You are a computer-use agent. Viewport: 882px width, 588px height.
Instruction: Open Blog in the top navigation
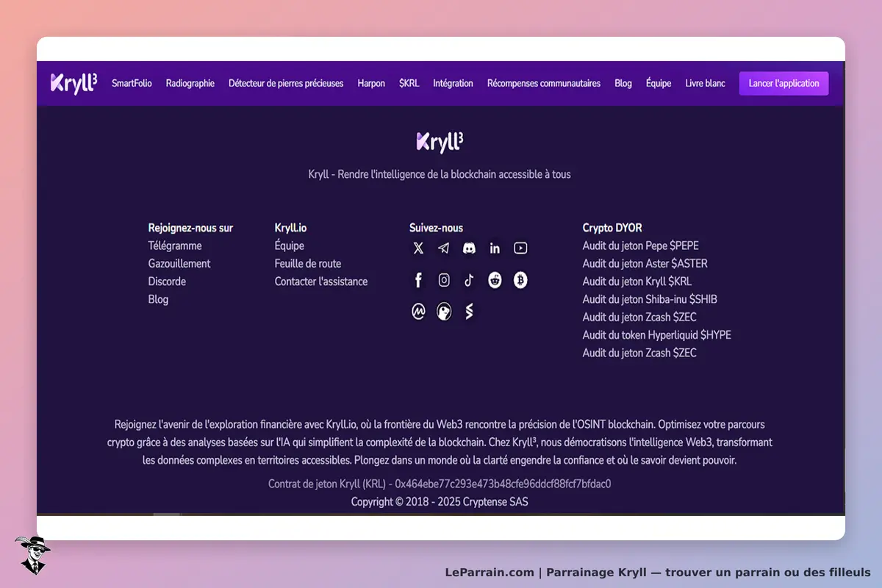tap(623, 83)
